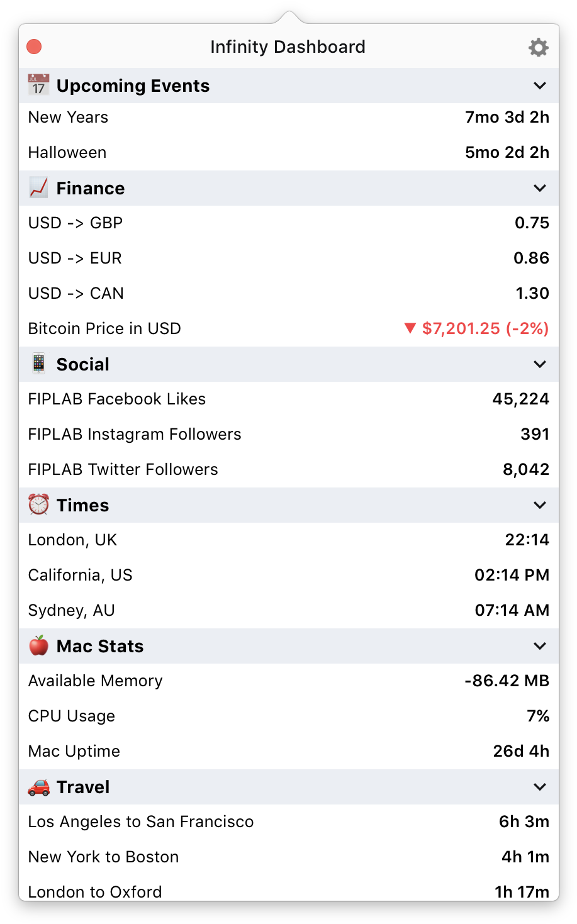Click the car icon beside Travel
Viewport: 577px width, 924px height.
[38, 786]
